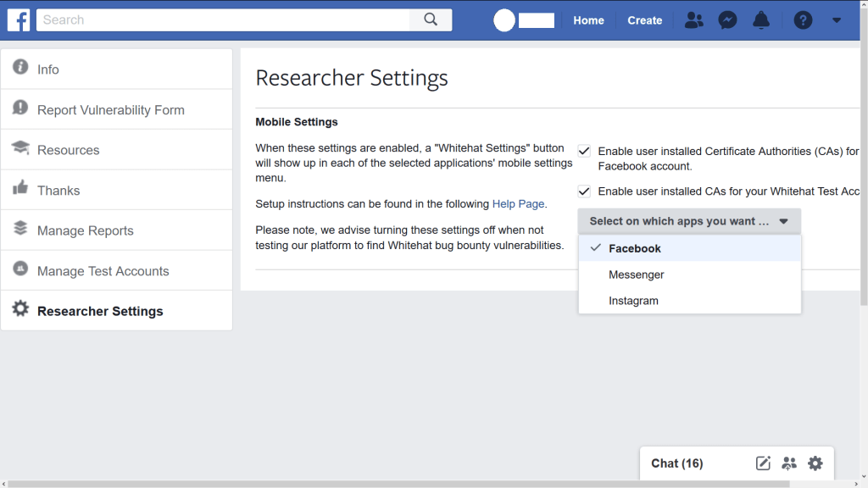Click the Manage Test Accounts icon
This screenshot has height=488, width=868.
pos(20,269)
